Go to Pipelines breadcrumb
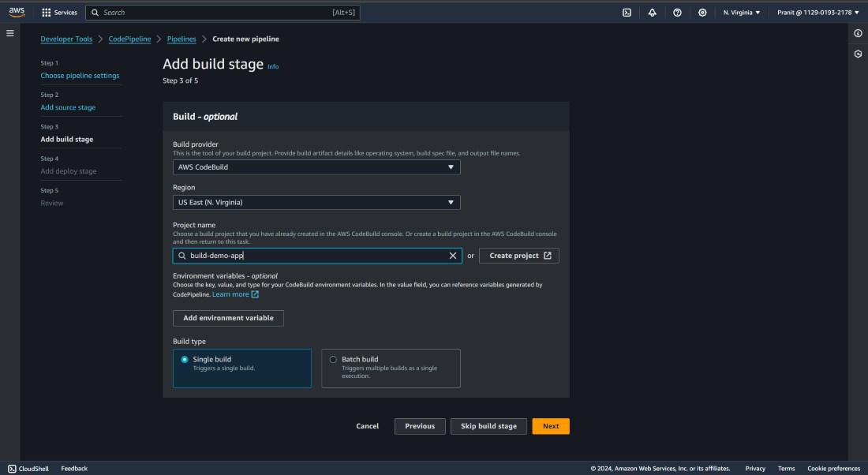868x475 pixels. pos(181,39)
